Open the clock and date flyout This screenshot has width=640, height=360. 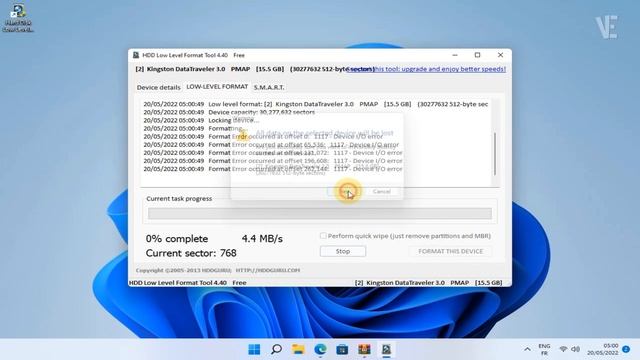[603, 349]
